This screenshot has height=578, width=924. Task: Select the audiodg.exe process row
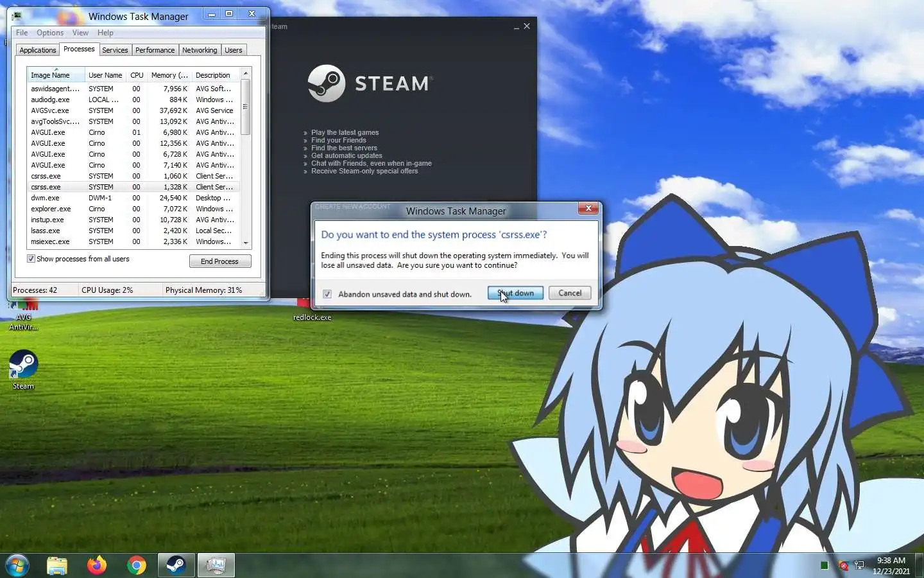pos(133,100)
